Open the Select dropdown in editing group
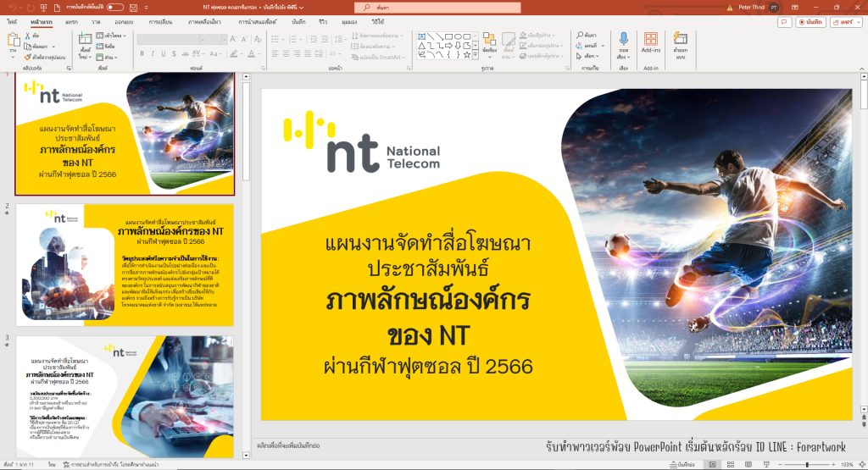 pos(590,56)
